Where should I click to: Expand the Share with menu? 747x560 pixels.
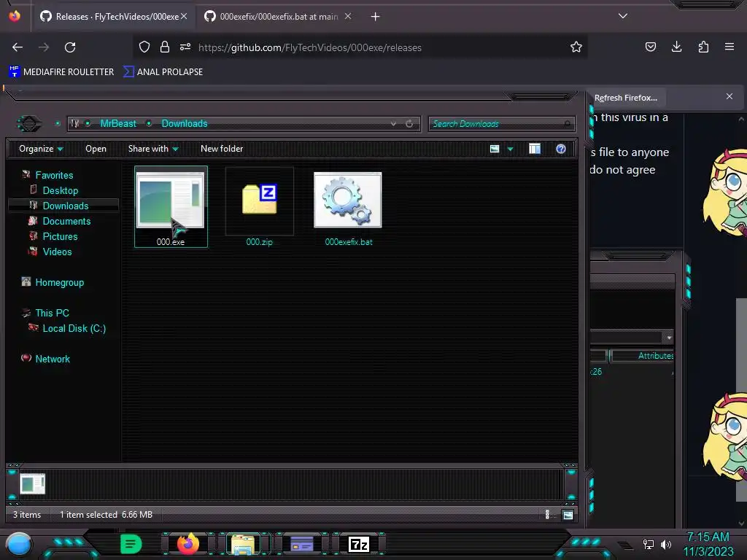153,149
